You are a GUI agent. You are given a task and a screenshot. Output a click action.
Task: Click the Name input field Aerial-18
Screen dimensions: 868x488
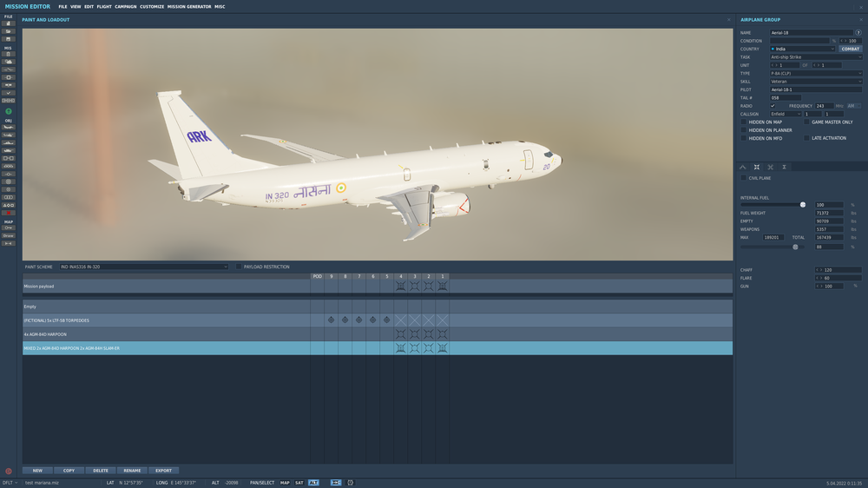[x=812, y=33]
